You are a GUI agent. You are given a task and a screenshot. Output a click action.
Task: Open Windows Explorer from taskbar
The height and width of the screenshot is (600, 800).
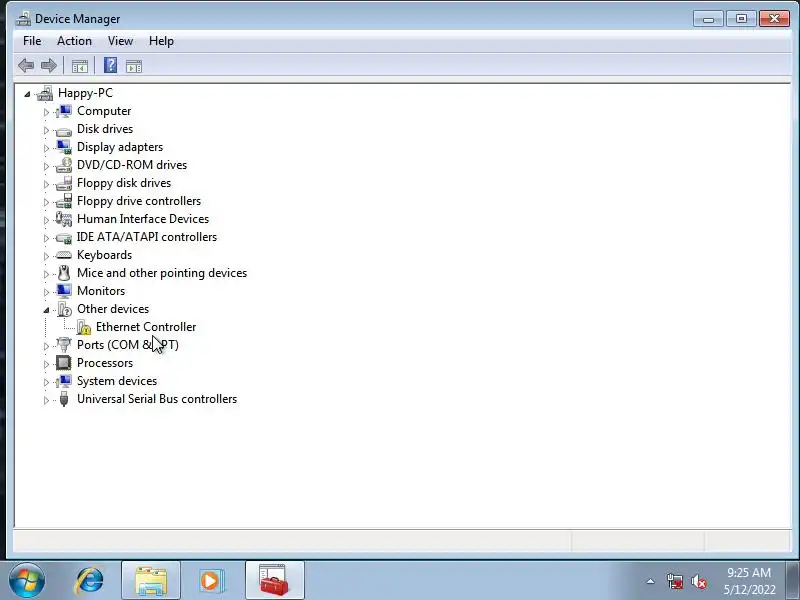[151, 581]
